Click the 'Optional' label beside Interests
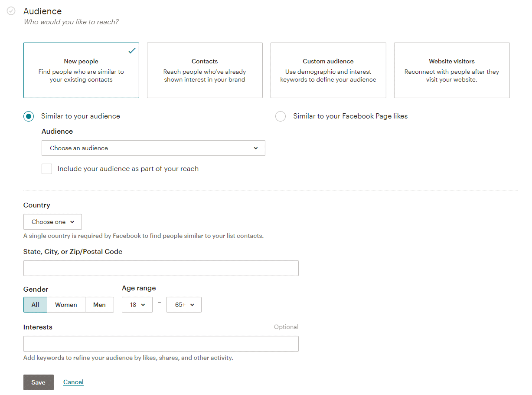Viewport: 532px width, 395px height. tap(286, 327)
